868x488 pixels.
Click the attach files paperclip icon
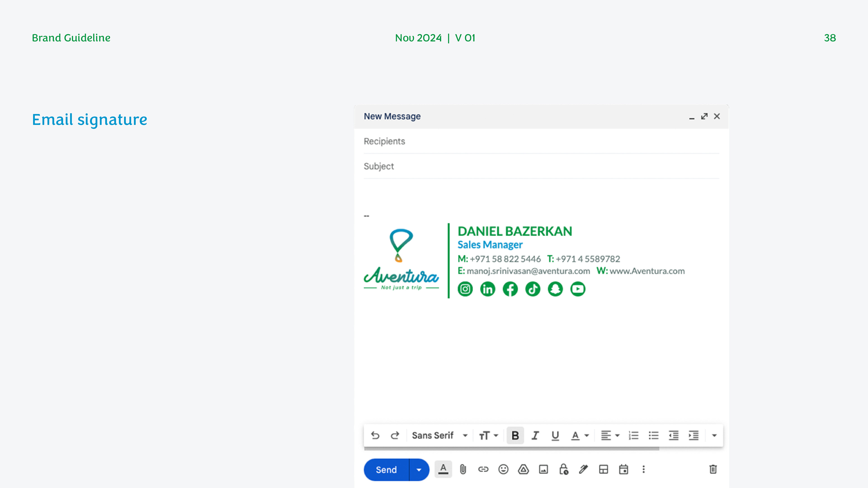463,469
